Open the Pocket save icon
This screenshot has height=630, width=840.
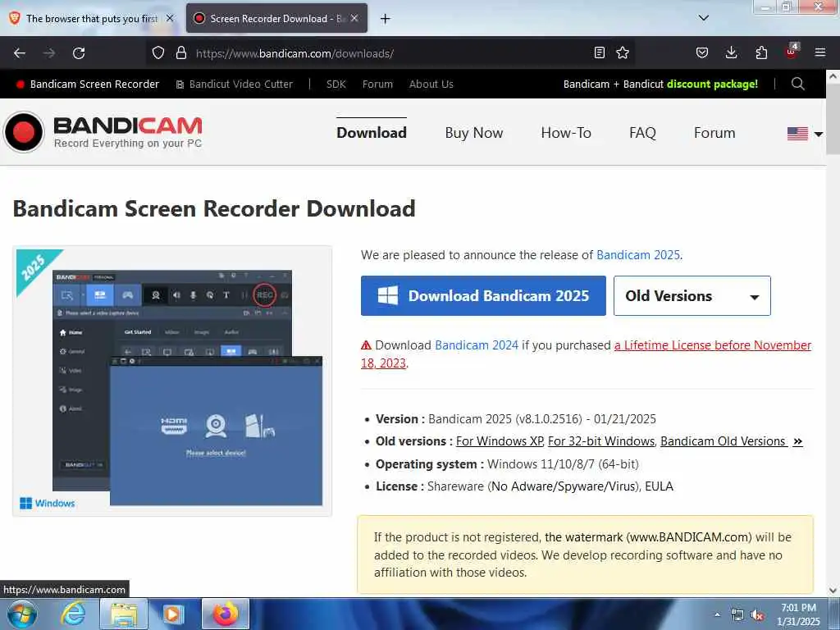(702, 52)
